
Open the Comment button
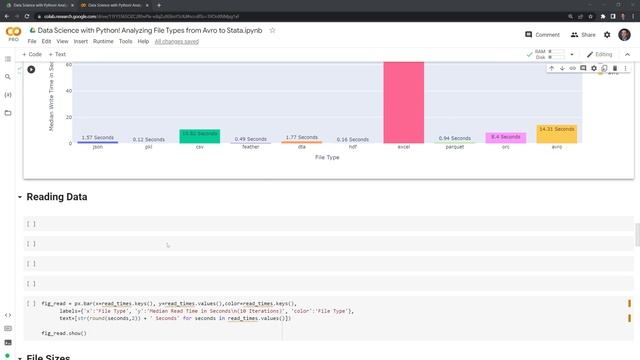pos(542,35)
